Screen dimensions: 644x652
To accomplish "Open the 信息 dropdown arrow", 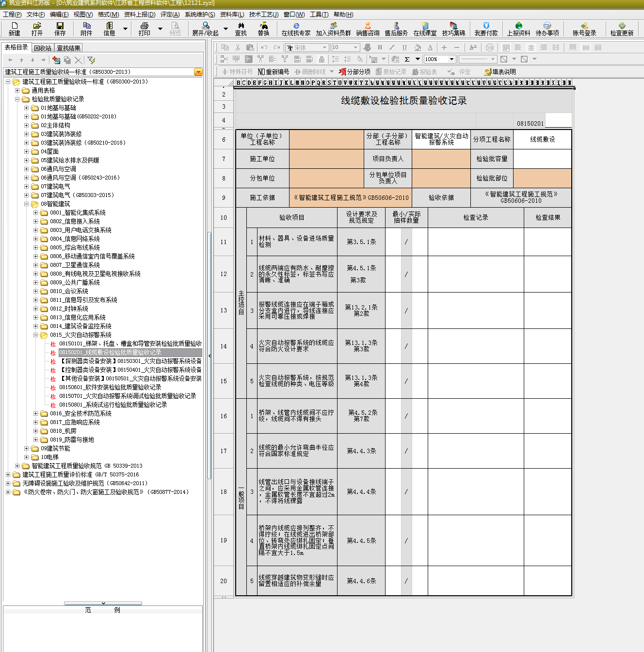I will (125, 29).
